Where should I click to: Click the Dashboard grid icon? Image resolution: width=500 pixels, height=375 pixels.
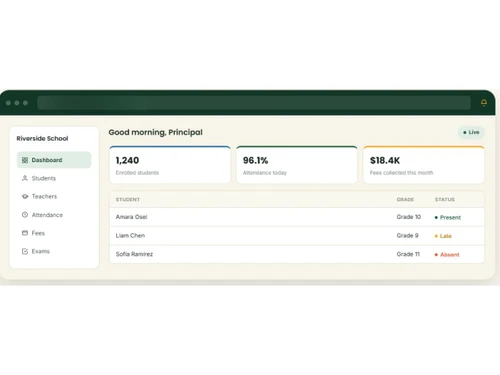25,160
